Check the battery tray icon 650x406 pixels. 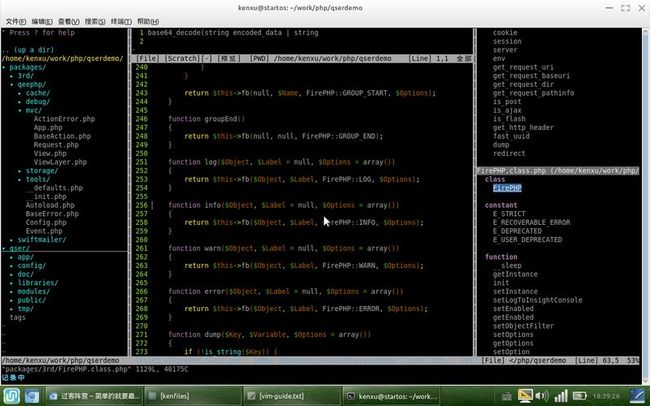coord(580,396)
